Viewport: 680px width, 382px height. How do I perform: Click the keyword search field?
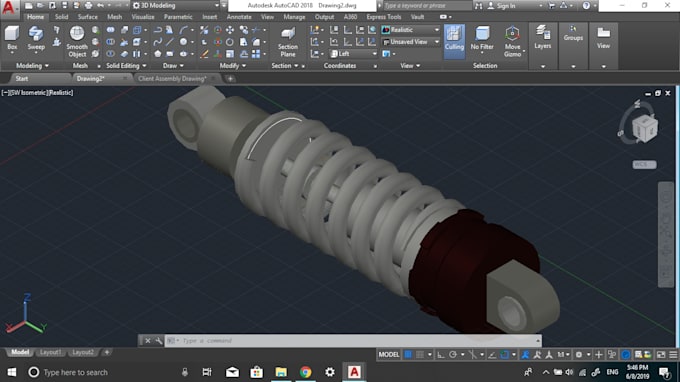[427, 6]
